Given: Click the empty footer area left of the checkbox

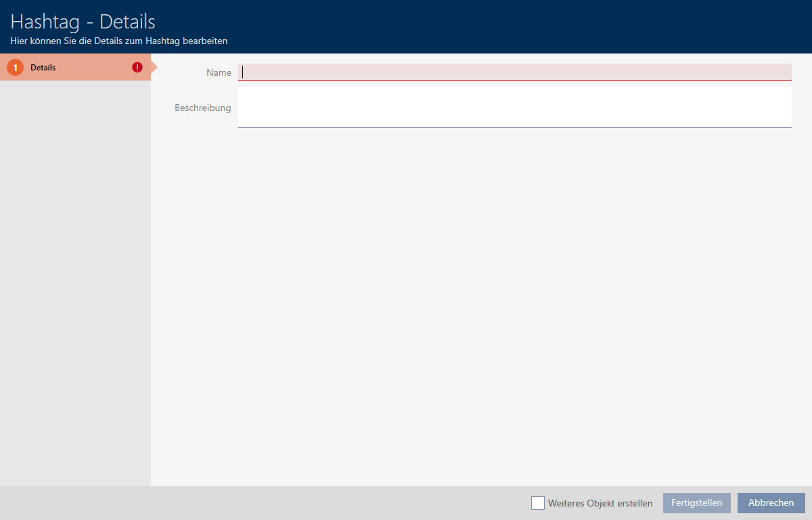Looking at the screenshot, I should (271, 503).
